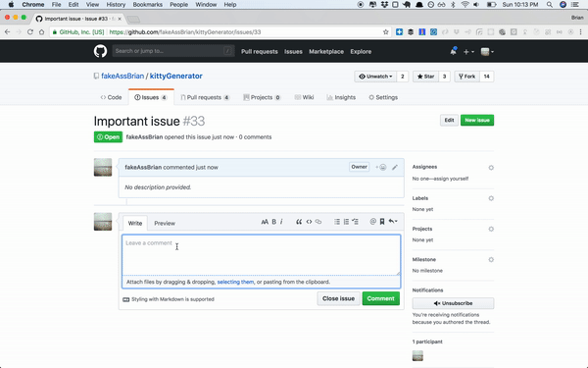Add a numbered list

point(346,222)
